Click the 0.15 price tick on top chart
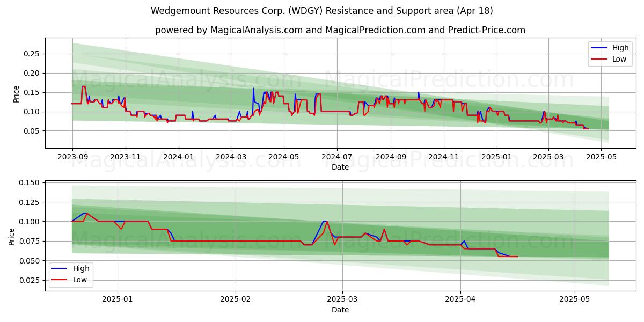This screenshot has width=644, height=322. (32, 92)
